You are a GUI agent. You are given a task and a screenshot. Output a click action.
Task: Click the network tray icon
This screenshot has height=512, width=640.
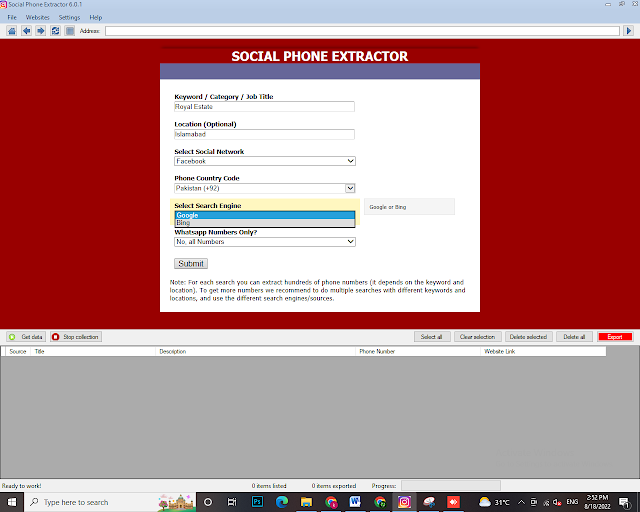(x=546, y=502)
